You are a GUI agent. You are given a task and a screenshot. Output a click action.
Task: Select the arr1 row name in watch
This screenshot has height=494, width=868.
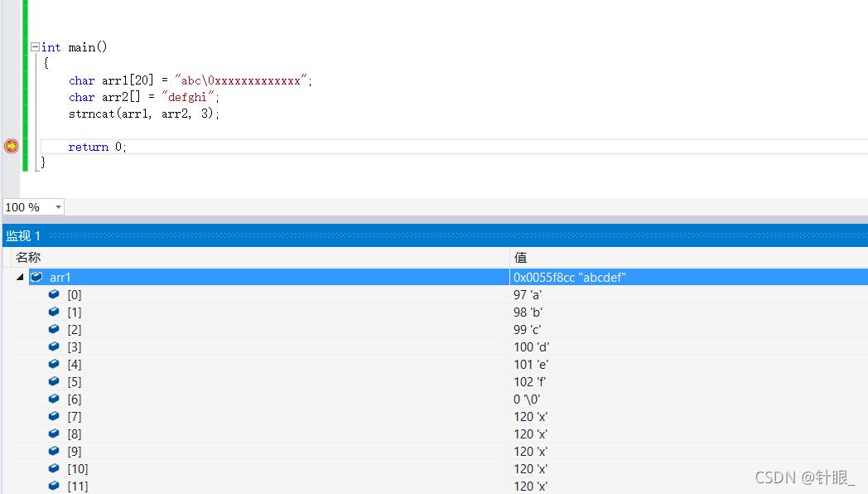point(60,278)
